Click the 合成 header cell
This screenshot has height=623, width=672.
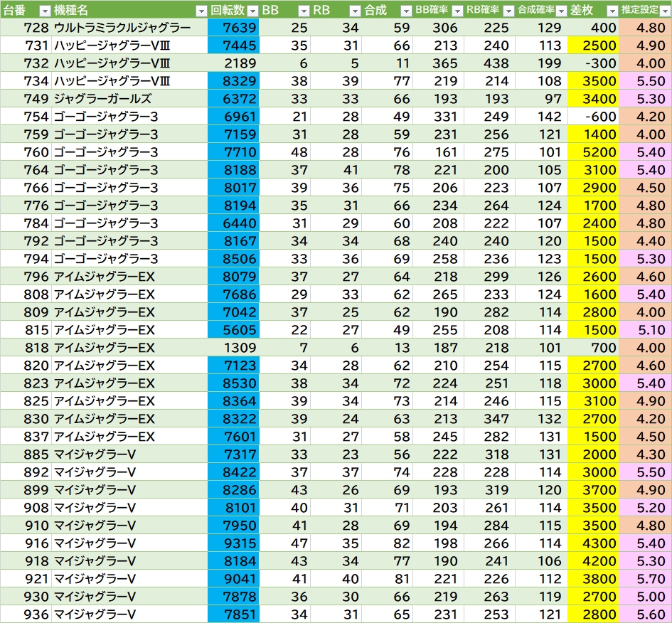(x=387, y=10)
